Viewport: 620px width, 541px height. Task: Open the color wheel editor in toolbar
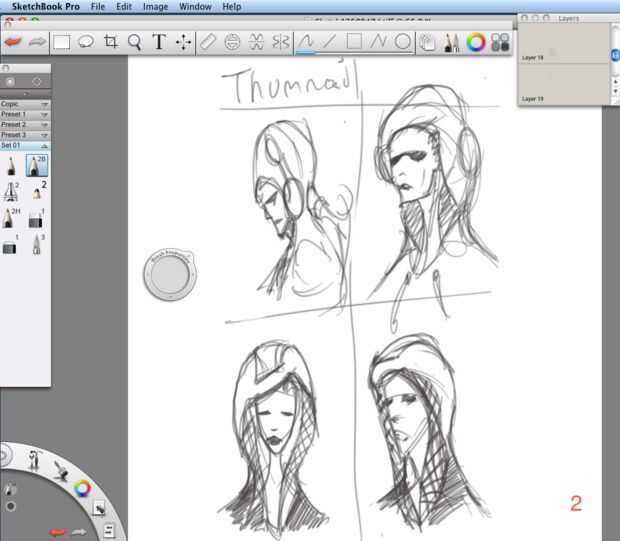(x=476, y=42)
